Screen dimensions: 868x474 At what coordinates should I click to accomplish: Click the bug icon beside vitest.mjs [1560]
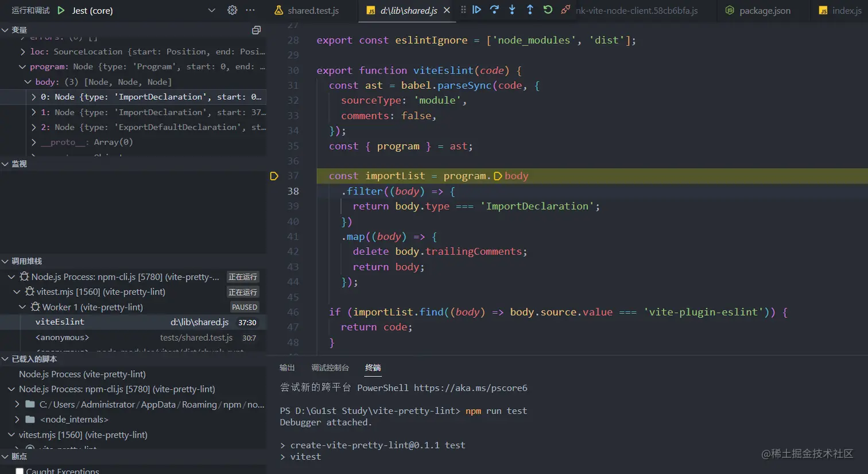tap(30, 292)
